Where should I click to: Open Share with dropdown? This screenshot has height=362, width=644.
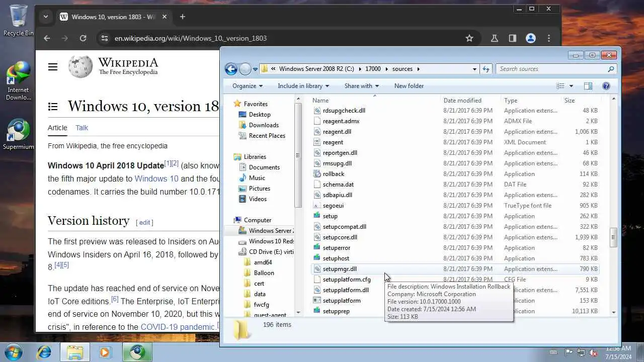[x=362, y=86]
